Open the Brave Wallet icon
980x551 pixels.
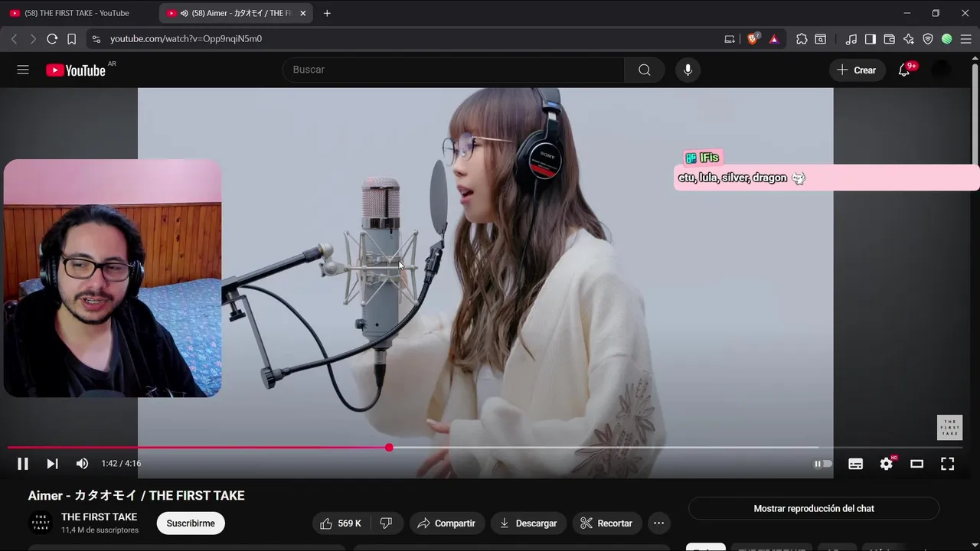[890, 38]
